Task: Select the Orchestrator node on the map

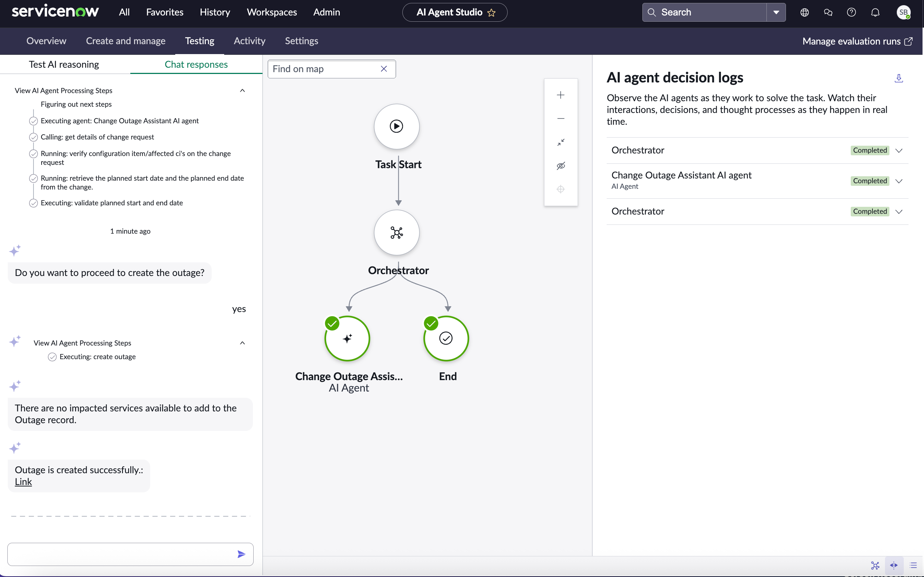Action: [x=396, y=233]
